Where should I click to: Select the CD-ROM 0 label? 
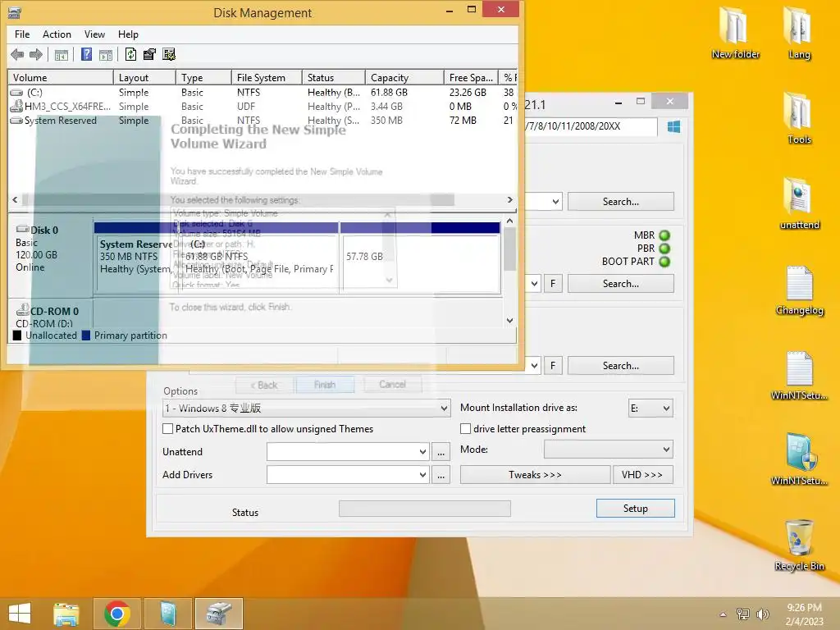[55, 311]
